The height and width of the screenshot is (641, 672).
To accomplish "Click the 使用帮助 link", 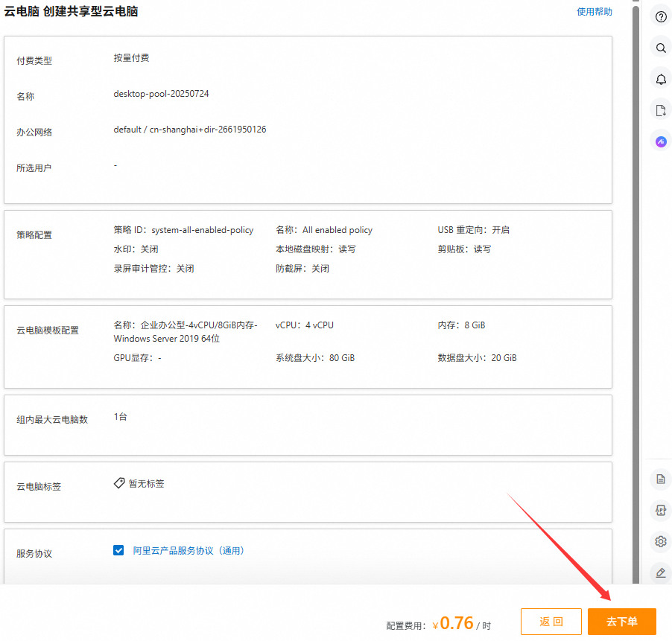I will coord(595,12).
